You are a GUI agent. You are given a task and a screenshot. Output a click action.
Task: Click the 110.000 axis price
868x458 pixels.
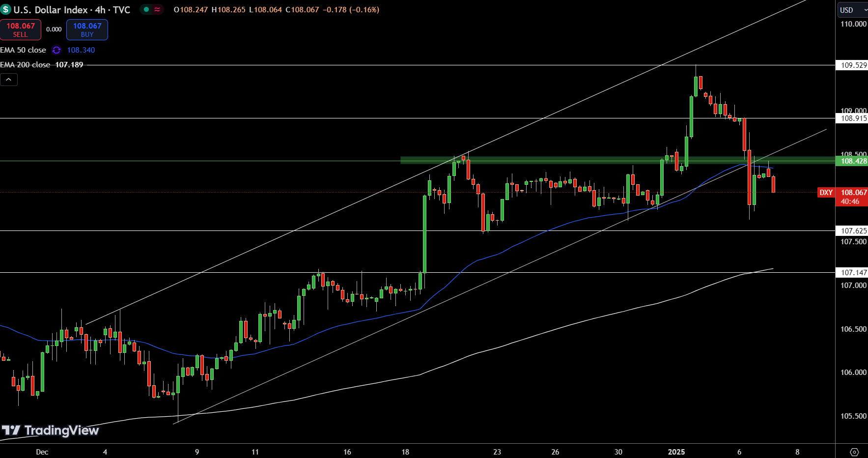click(x=853, y=24)
